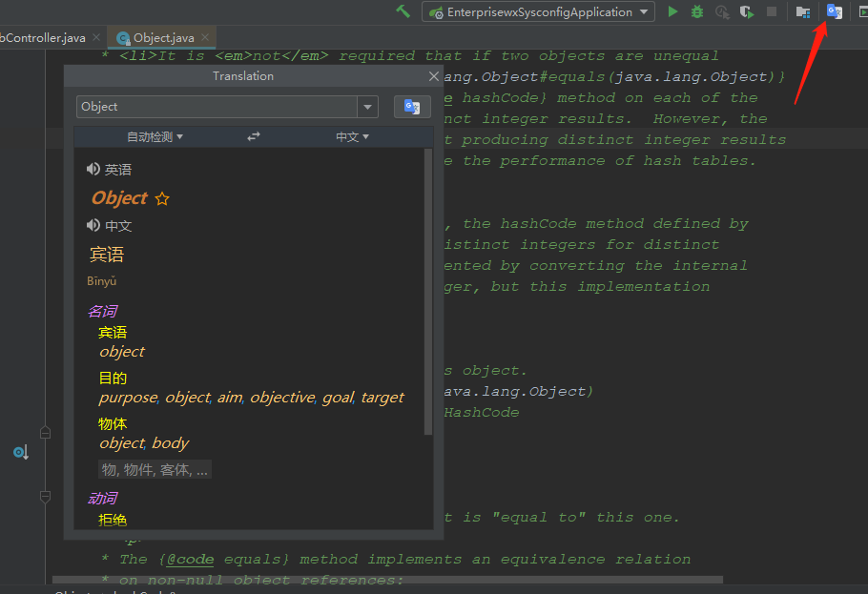Star the Object word as favorite

(x=162, y=198)
